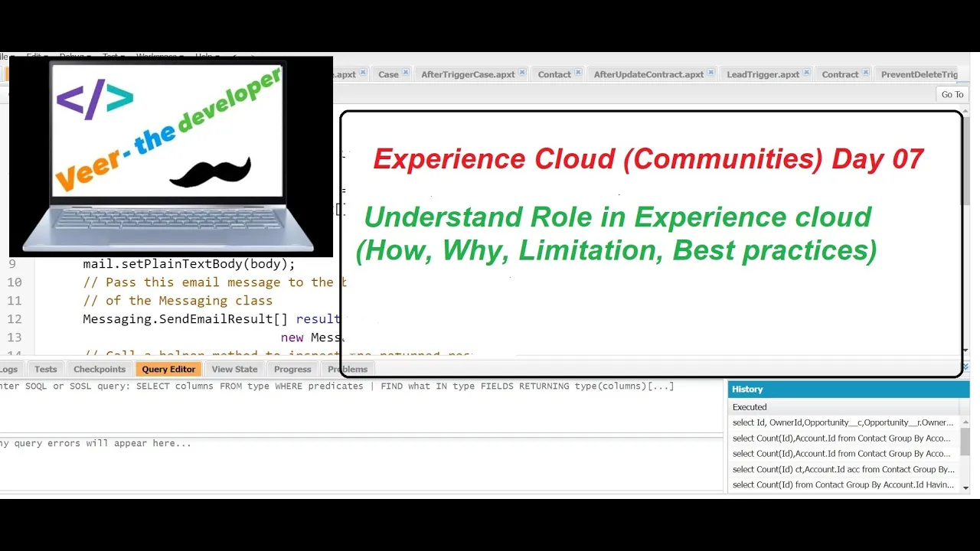The image size is (980, 551).
Task: Click the Go To button
Action: coord(952,94)
